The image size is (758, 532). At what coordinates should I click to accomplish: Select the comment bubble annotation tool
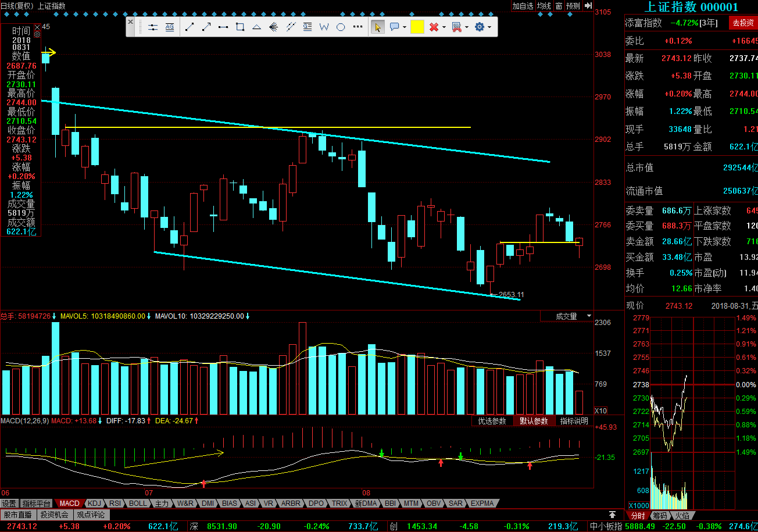pos(394,27)
